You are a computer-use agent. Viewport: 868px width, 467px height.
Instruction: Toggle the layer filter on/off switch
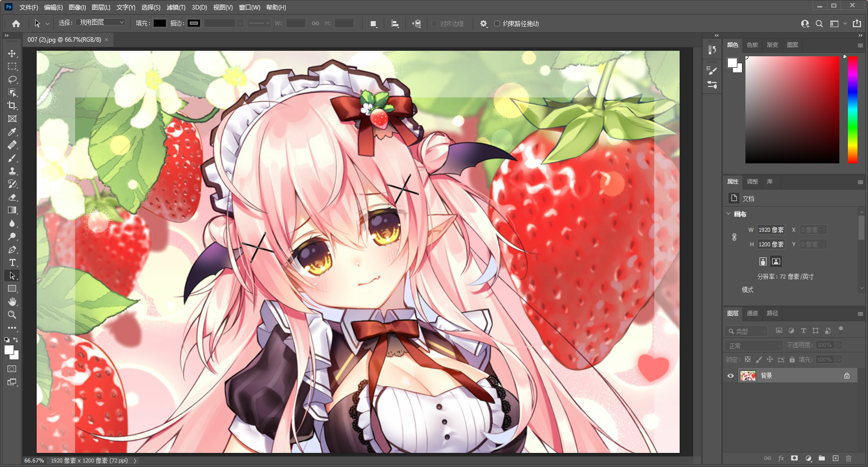841,330
